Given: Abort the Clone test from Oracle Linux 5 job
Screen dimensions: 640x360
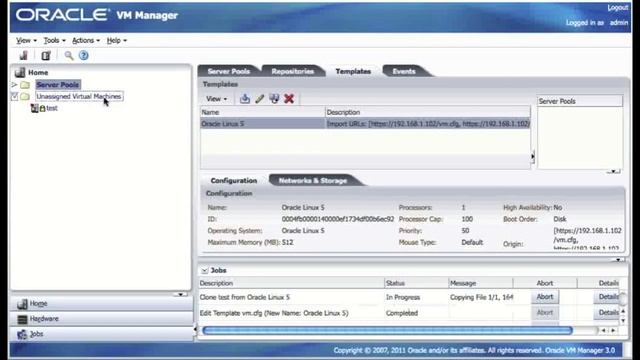Looking at the screenshot, I should pos(545,297).
